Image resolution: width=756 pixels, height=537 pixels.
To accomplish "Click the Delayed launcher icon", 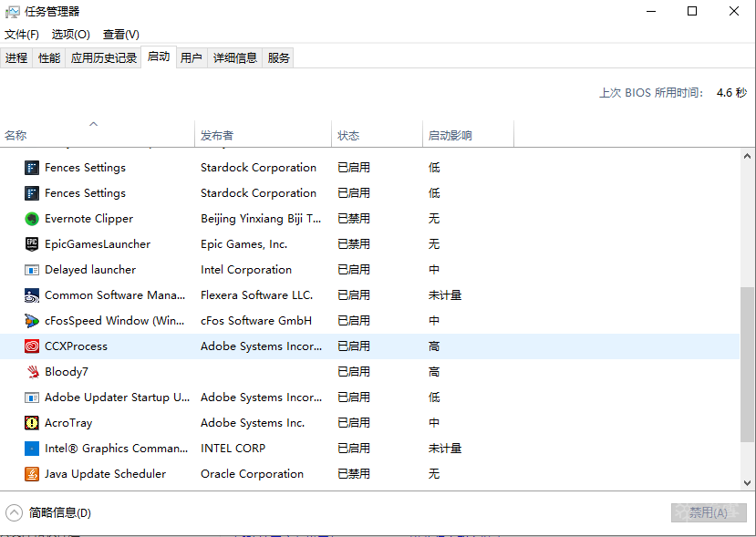I will [x=31, y=270].
